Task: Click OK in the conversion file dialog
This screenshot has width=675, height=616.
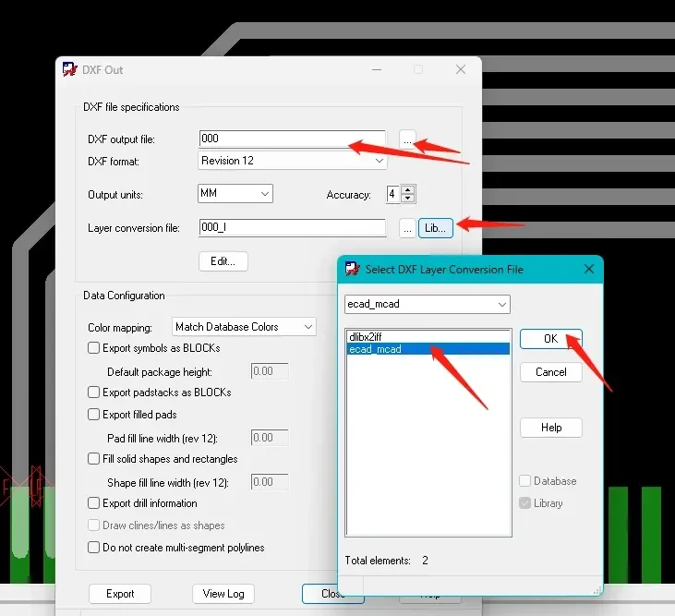Action: point(550,338)
